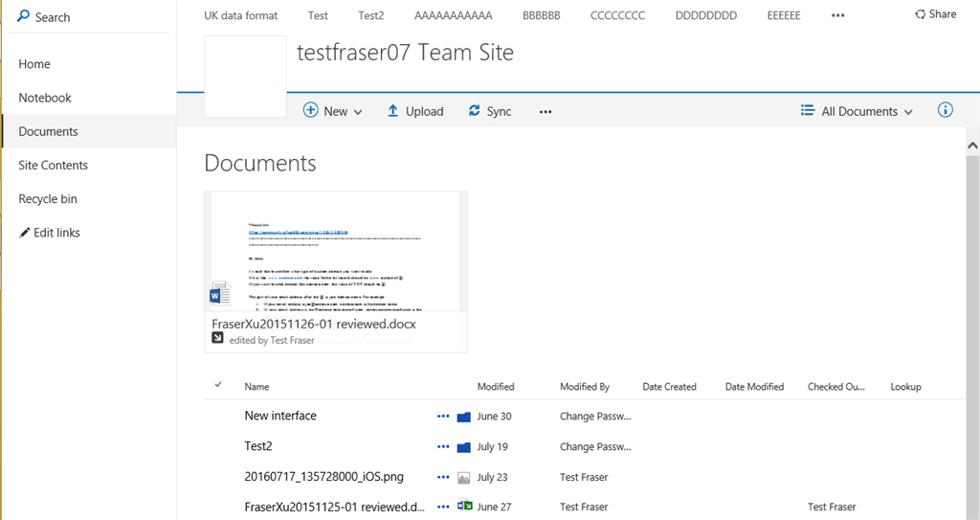Click the testfraser07 Team Site title
The width and height of the screenshot is (980, 520).
pyautogui.click(x=405, y=53)
